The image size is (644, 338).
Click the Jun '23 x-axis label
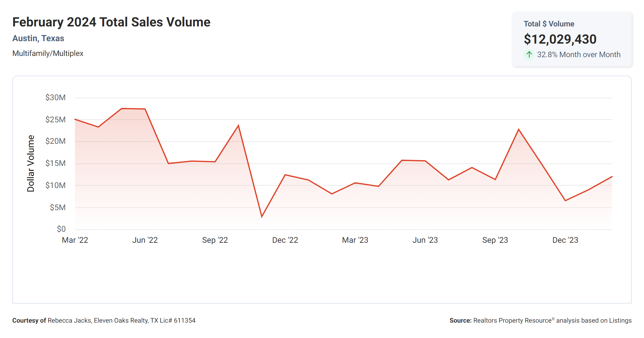click(x=425, y=240)
